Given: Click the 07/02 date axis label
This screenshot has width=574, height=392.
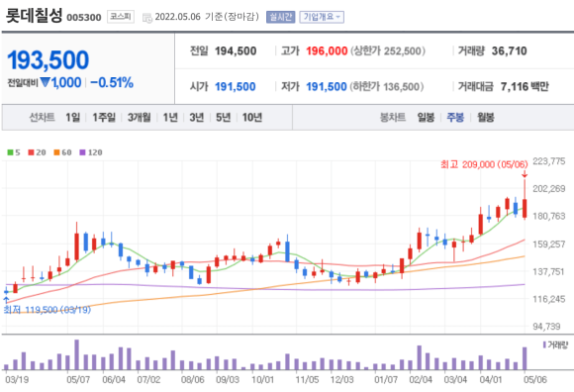Looking at the screenshot, I should click(x=148, y=379).
